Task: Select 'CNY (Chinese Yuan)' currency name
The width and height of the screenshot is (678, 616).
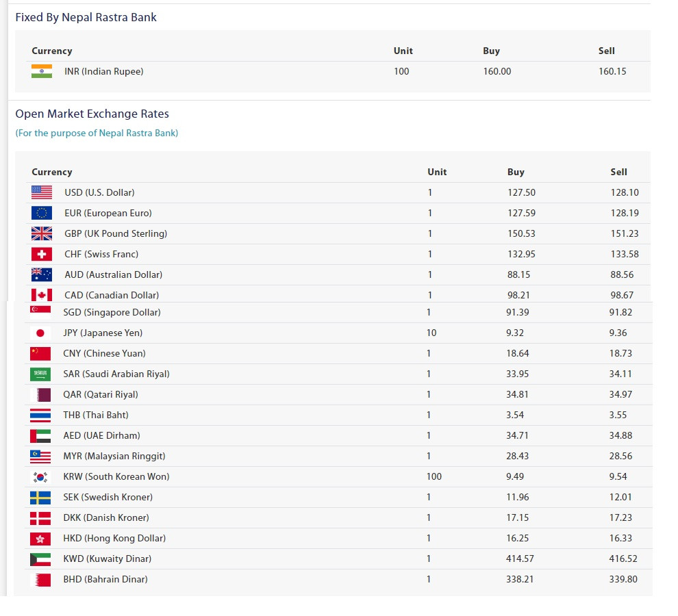Action: 104,354
